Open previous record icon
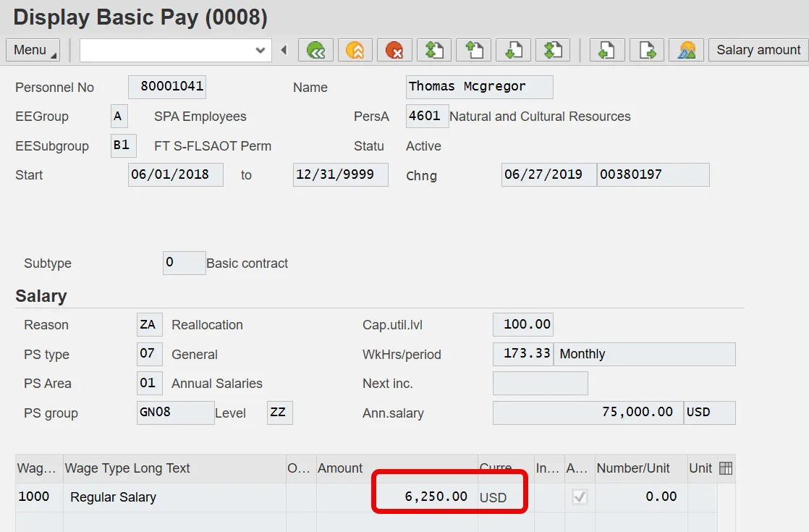Viewport: 809px width, 532px height. 607,50
